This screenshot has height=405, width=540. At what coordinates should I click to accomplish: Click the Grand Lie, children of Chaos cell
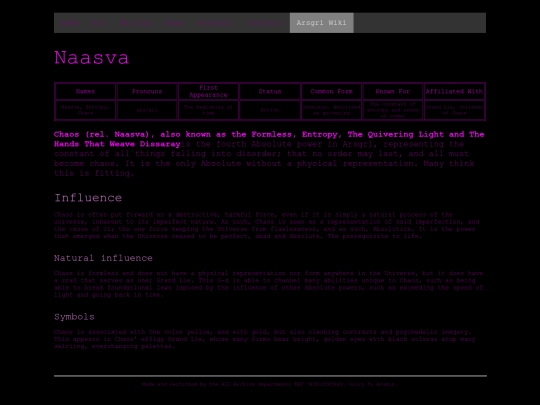click(x=454, y=110)
